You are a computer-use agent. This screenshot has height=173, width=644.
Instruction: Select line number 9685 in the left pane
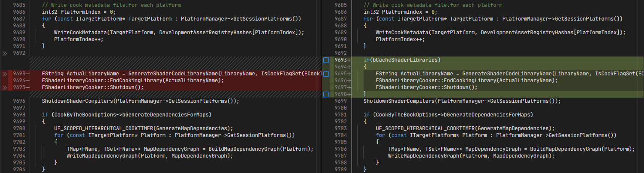coord(19,5)
